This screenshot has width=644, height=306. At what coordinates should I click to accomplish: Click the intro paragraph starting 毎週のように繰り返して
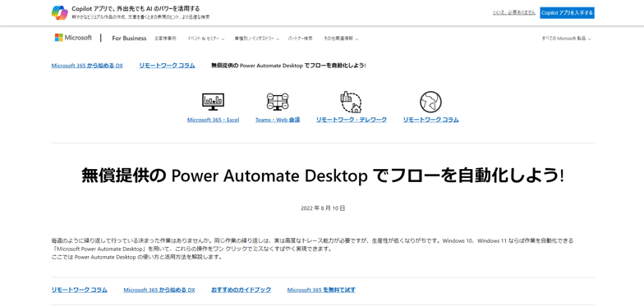[312, 249]
